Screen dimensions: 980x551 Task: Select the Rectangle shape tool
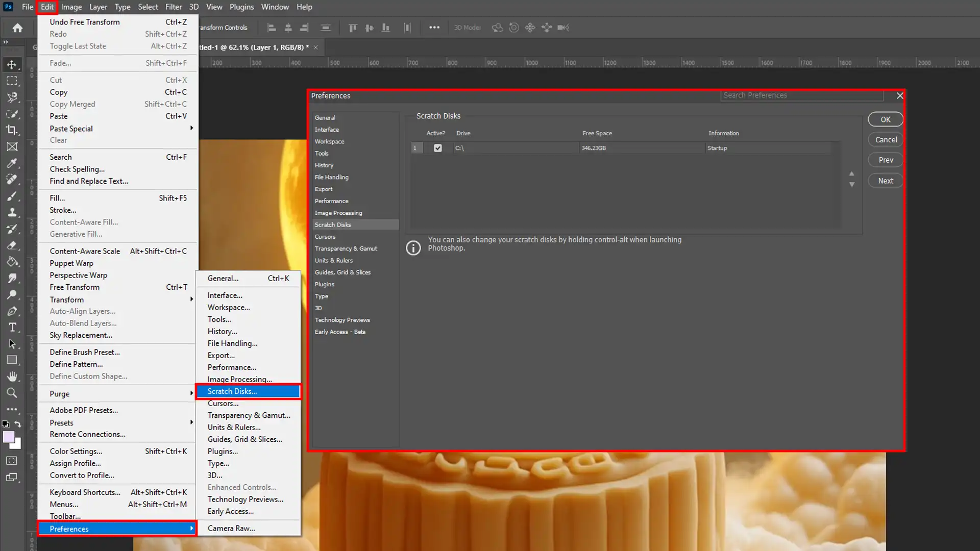[12, 360]
